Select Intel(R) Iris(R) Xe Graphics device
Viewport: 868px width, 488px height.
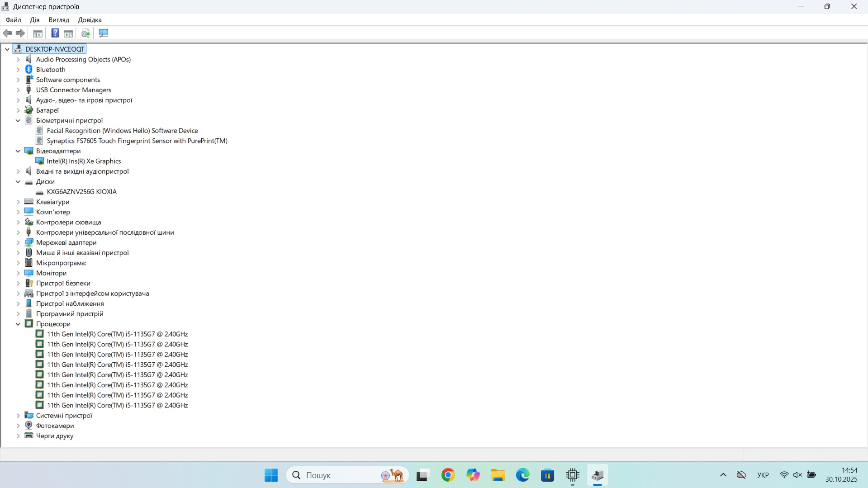(84, 161)
